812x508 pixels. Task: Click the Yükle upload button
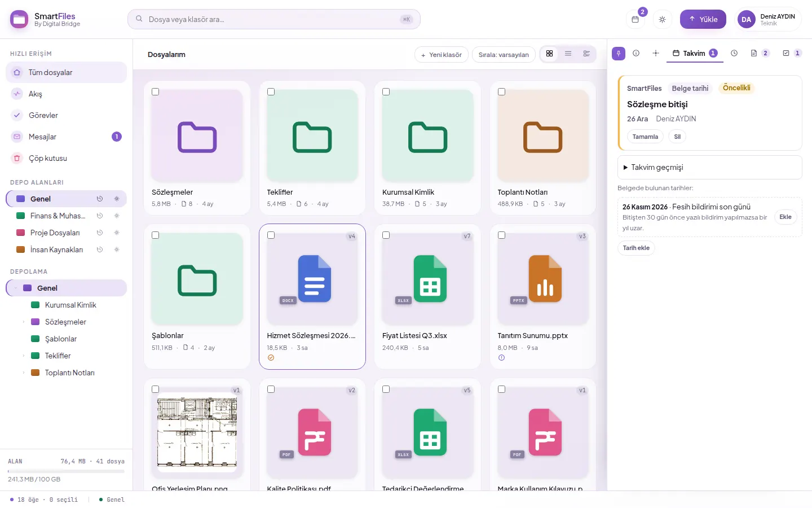point(703,19)
